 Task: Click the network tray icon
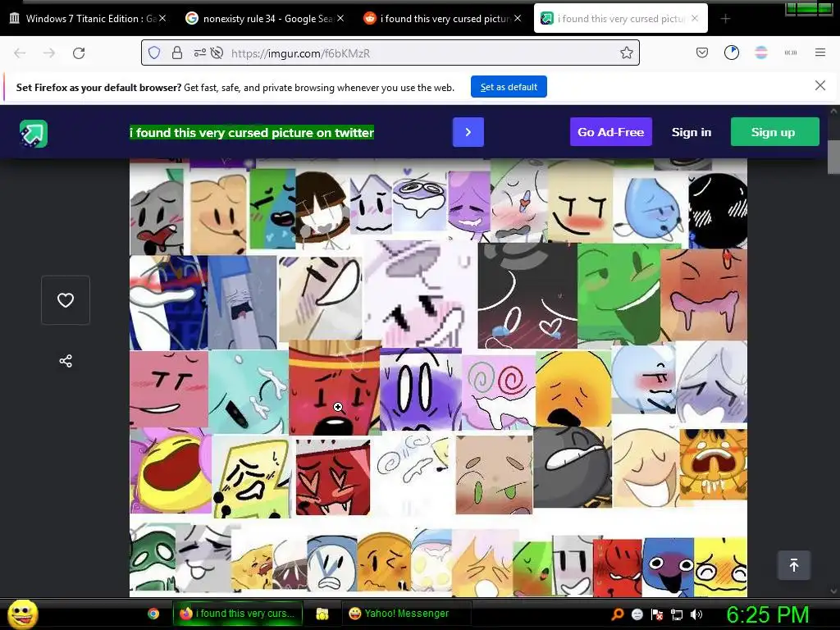click(x=677, y=614)
